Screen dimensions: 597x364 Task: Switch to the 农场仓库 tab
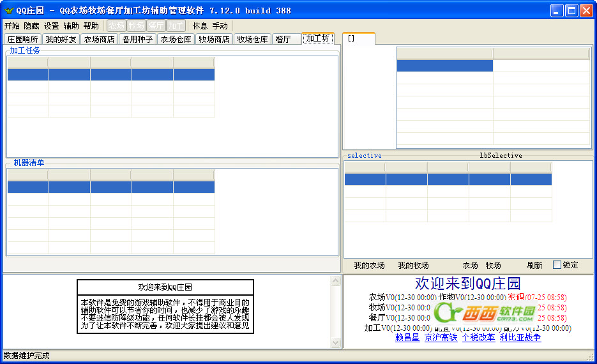176,39
